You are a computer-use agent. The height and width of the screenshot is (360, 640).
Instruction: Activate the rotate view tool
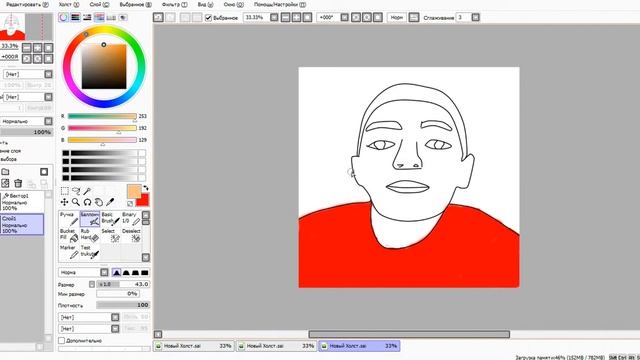[87, 202]
